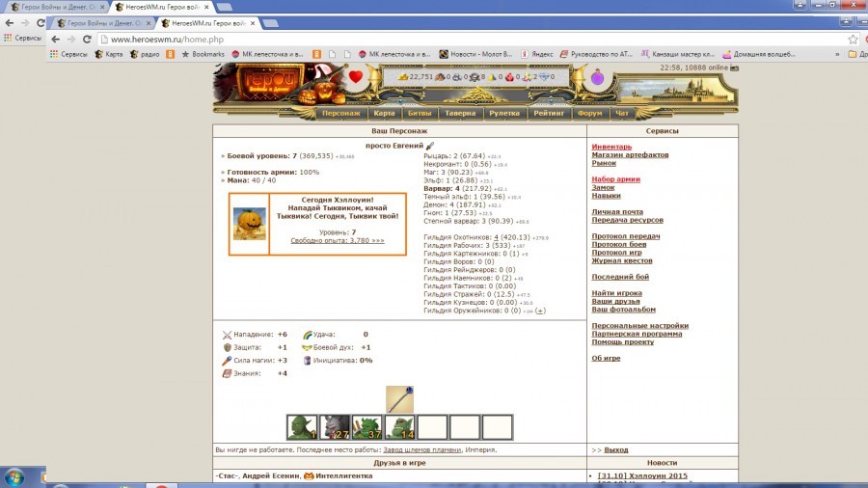The width and height of the screenshot is (868, 488).
Task: Click the wood resource icon
Action: coord(440,77)
